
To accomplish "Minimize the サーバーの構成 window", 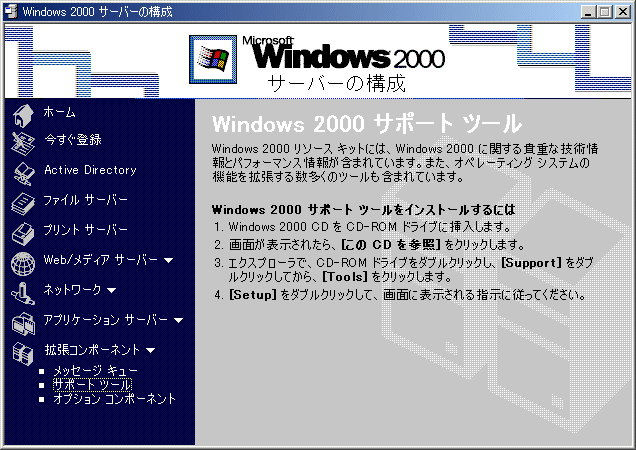I will tap(588, 12).
